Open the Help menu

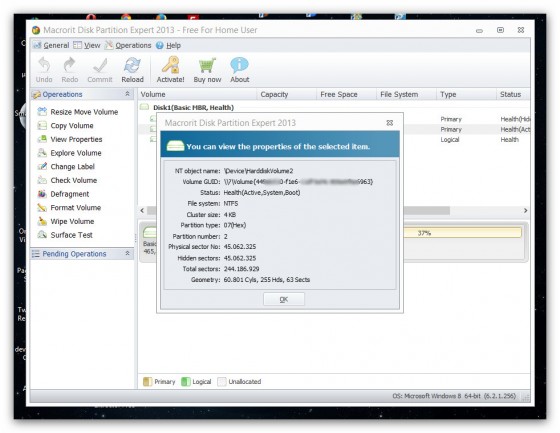[169, 45]
